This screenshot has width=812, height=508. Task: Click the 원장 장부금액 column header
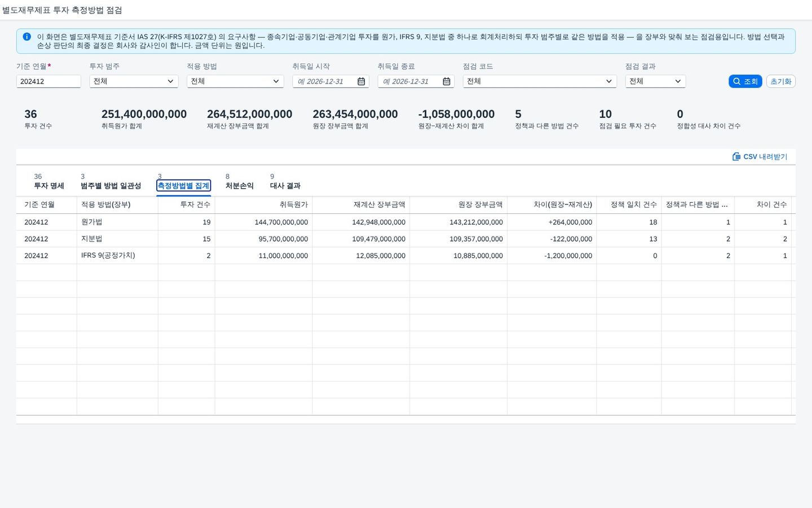pos(458,204)
